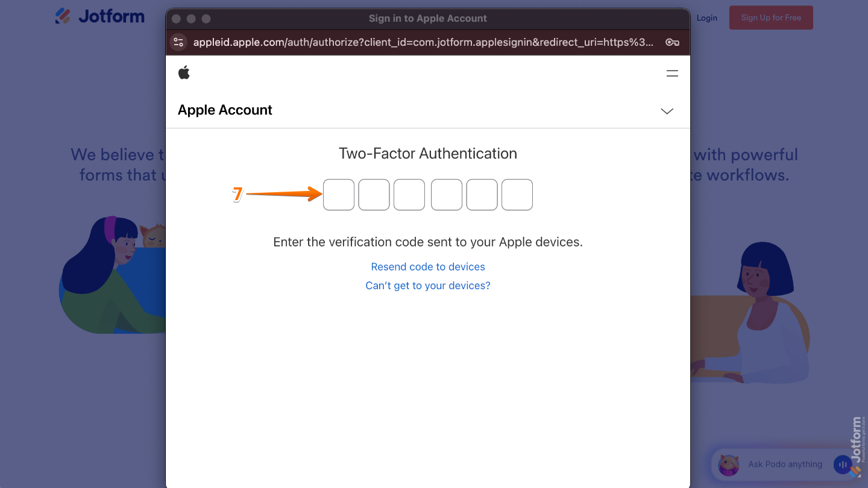Click the orange arrow pointing at the code boxes
Screen dimensions: 868x488
(x=283, y=194)
